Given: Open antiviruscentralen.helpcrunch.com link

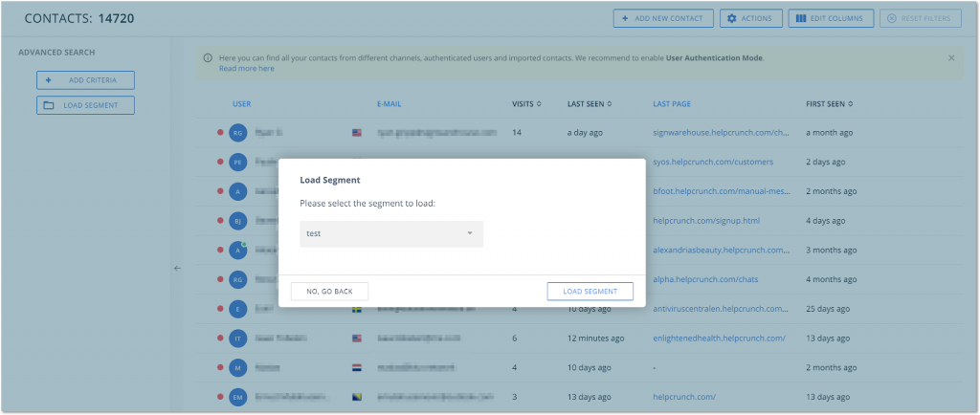Looking at the screenshot, I should (x=722, y=309).
